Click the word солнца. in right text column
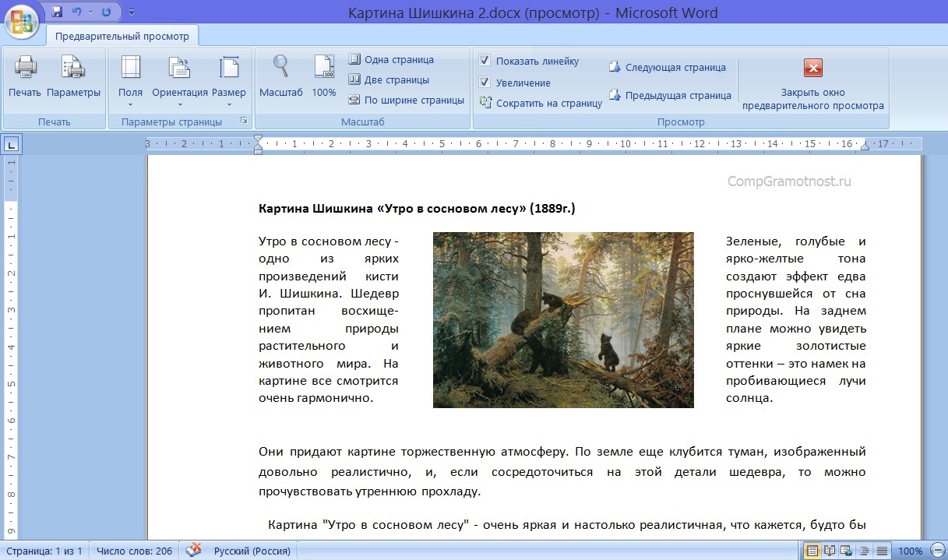This screenshot has height=560, width=948. click(x=749, y=398)
